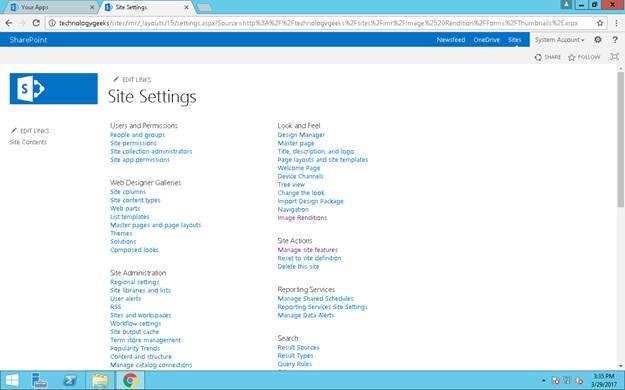The width and height of the screenshot is (625, 390).
Task: Open Image Renditions link
Action: pos(302,218)
